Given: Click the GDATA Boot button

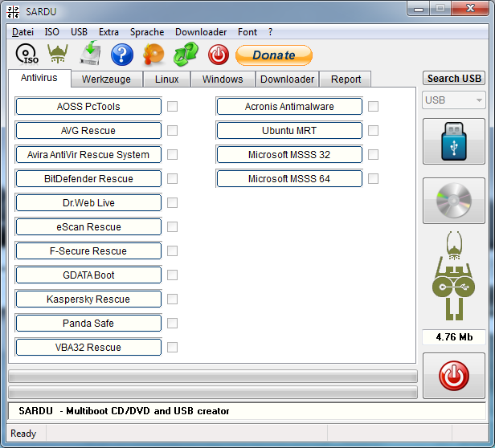Looking at the screenshot, I should 88,275.
